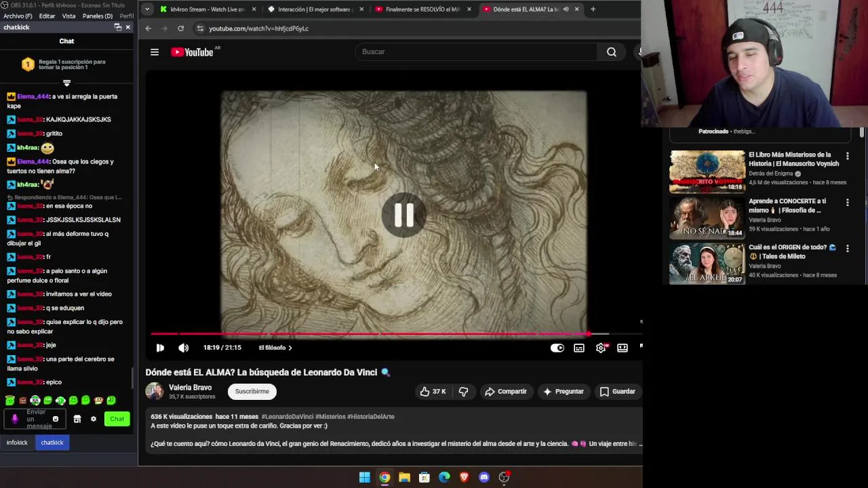868x488 pixels.
Task: Open the browser tab search dropdown
Action: coord(147,9)
